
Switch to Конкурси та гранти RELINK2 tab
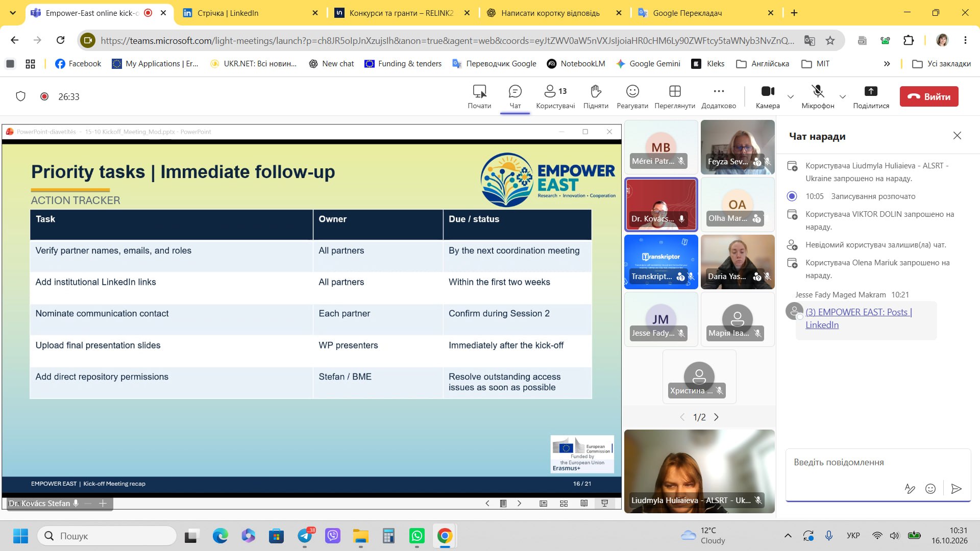(402, 13)
